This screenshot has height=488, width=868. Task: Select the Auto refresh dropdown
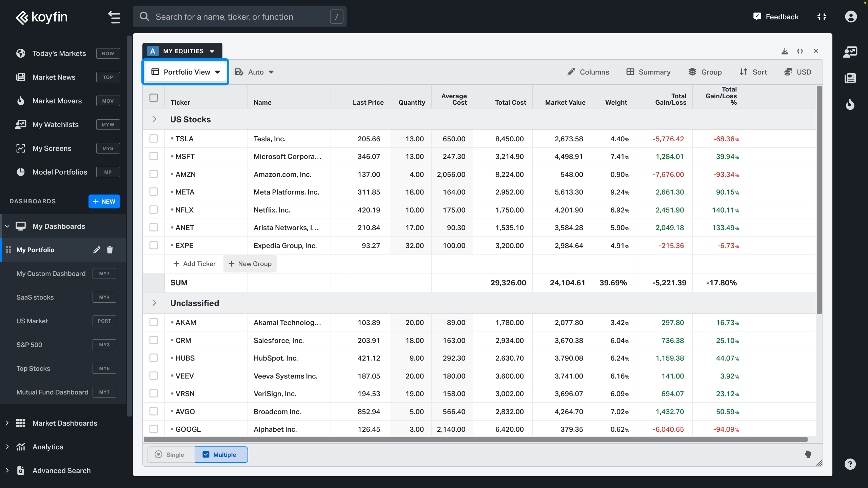point(255,72)
